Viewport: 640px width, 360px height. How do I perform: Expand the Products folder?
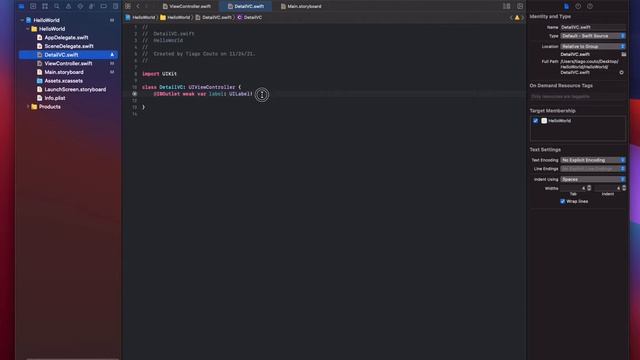pos(28,107)
